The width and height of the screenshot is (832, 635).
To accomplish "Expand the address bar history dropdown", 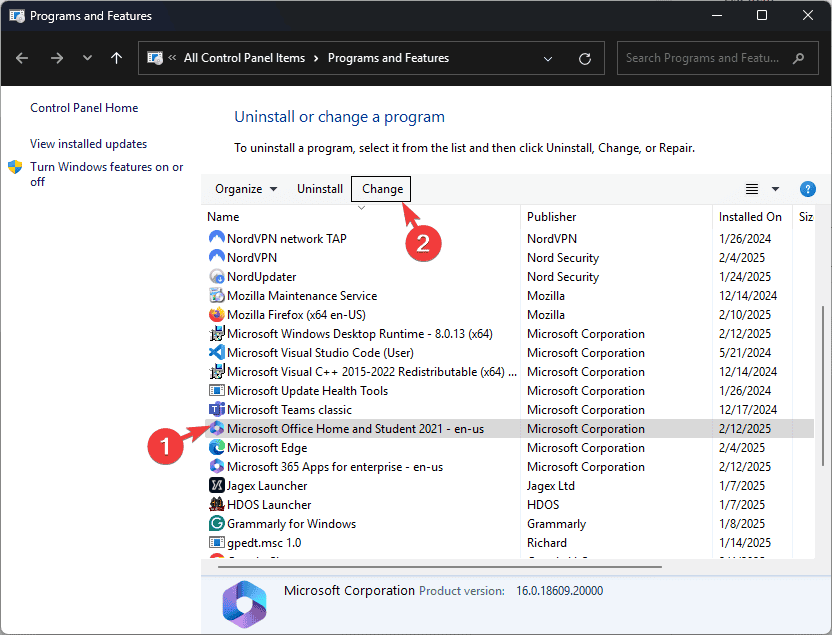I will pos(548,58).
